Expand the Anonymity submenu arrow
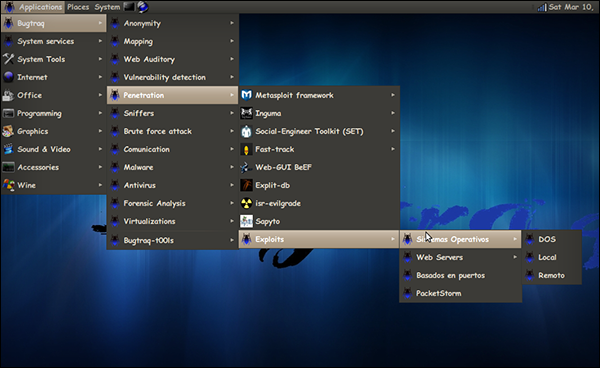This screenshot has height=368, width=600. pyautogui.click(x=232, y=23)
